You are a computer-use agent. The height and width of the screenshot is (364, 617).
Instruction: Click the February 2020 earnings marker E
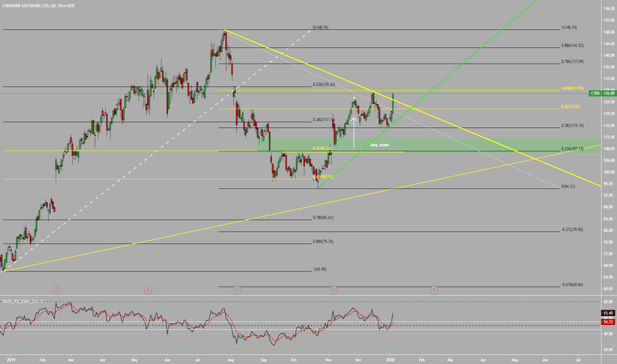point(434,290)
